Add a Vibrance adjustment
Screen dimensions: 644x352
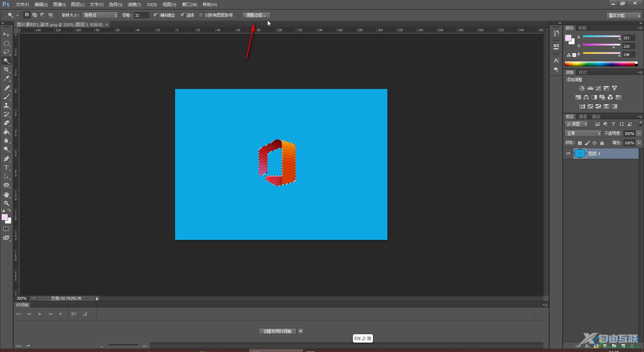click(614, 88)
